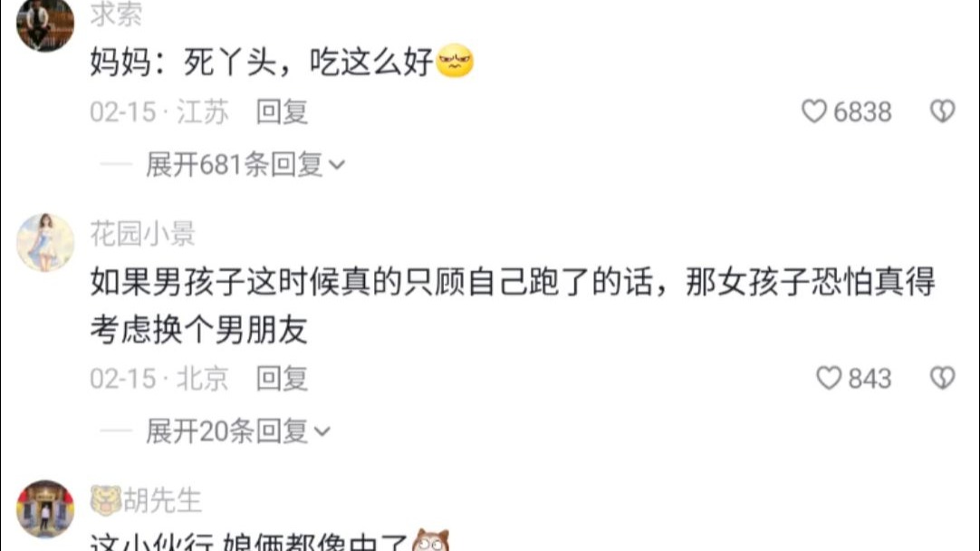Open 胡先生's profile avatar
Viewport: 980px width, 551px height.
(x=45, y=509)
